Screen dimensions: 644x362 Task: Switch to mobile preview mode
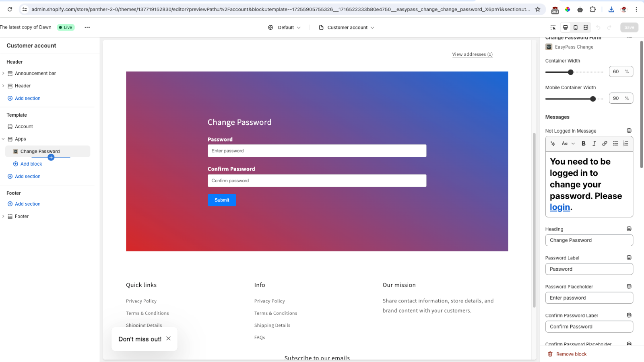point(576,27)
